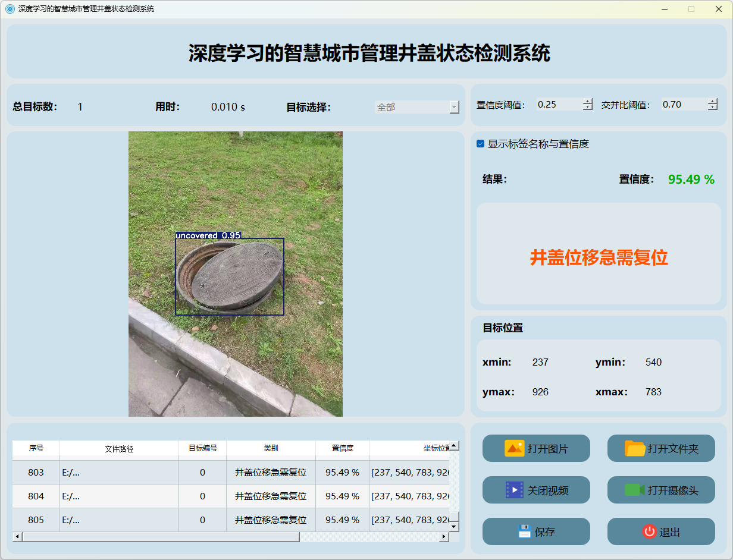This screenshot has height=560, width=733.
Task: Click the 置信度 column header in table
Action: (342, 448)
